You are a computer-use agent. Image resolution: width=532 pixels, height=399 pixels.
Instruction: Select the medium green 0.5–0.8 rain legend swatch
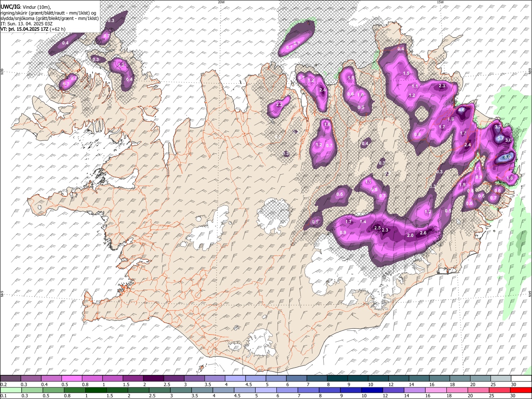point(54,390)
